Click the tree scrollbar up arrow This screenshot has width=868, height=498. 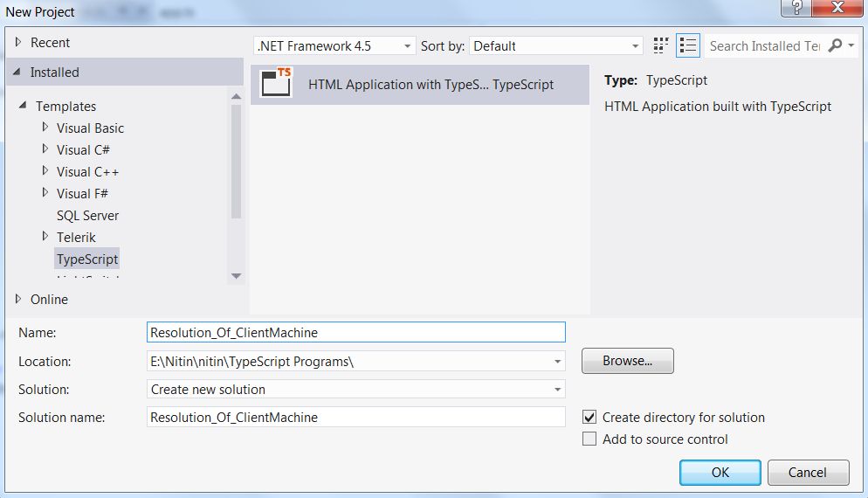click(237, 96)
